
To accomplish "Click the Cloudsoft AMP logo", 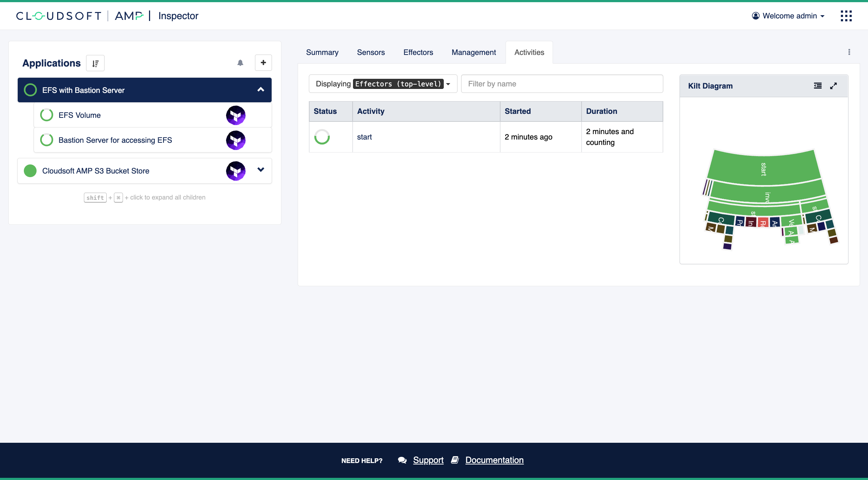I will 80,16.
